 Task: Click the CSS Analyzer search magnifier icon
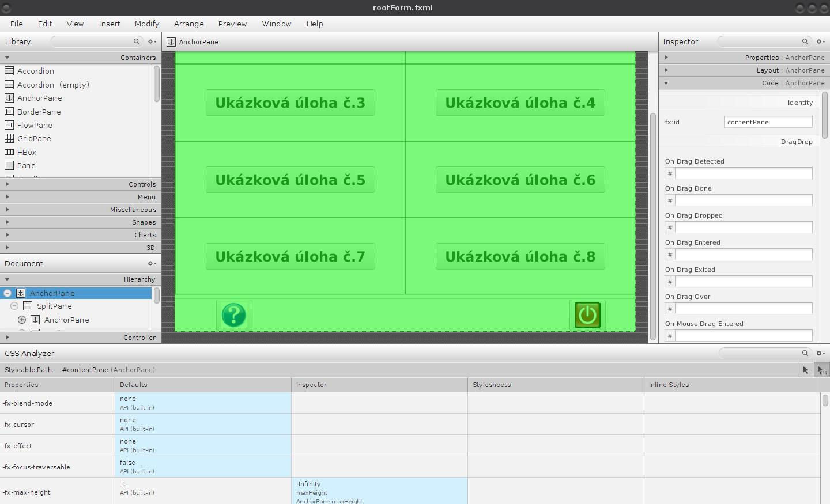805,353
